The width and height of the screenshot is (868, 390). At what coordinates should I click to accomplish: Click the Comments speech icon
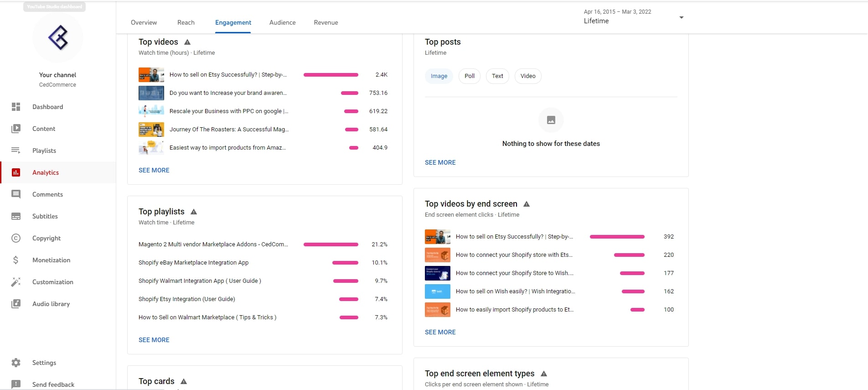click(x=16, y=194)
